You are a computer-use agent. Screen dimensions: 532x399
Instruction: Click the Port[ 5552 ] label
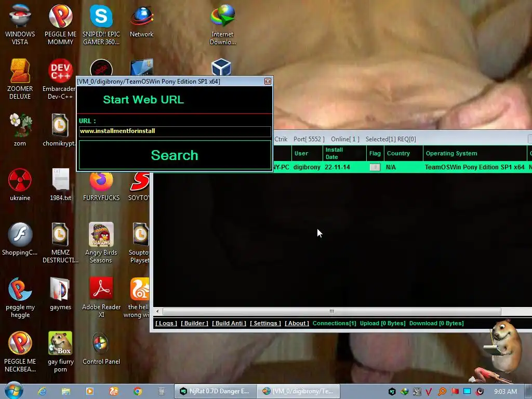[309, 139]
